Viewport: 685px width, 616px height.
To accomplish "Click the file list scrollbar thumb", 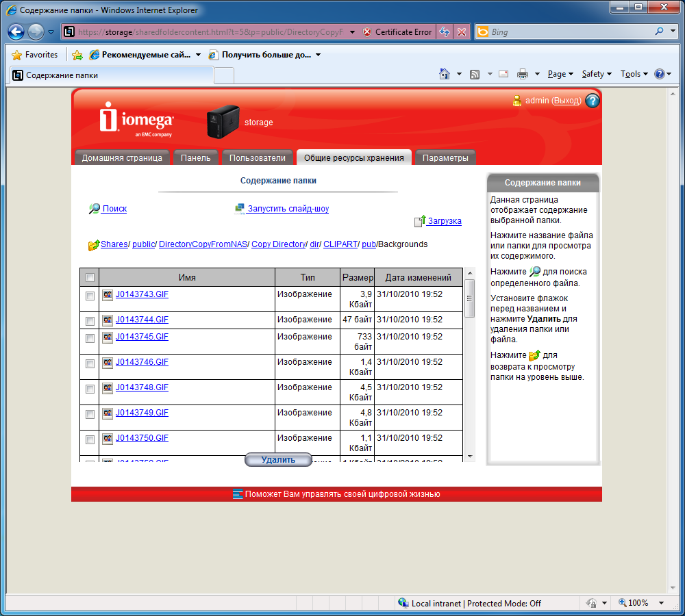I will pos(470,298).
